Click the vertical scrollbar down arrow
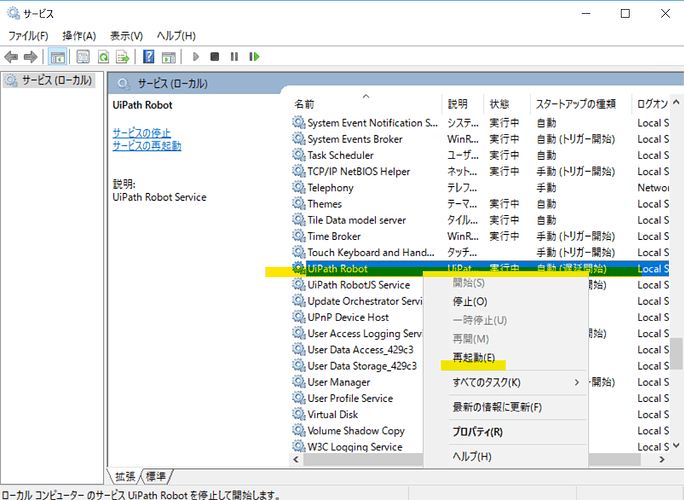 [676, 446]
